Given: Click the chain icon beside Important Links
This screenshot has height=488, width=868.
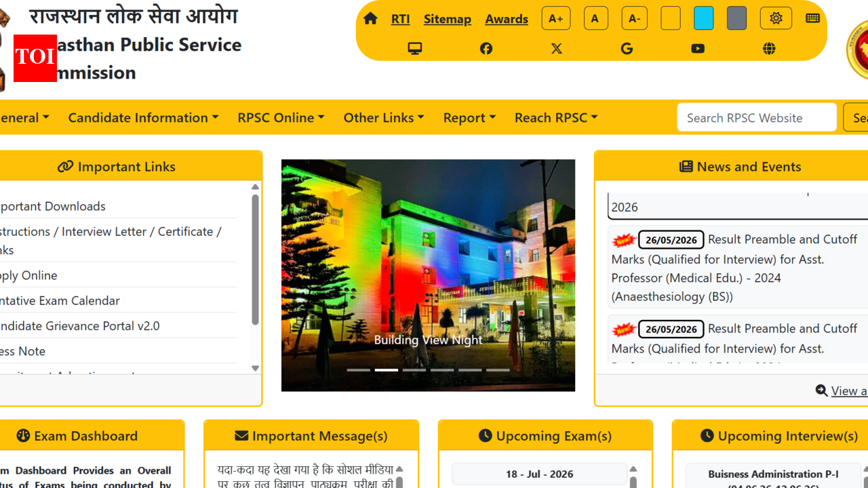Looking at the screenshot, I should coord(65,167).
